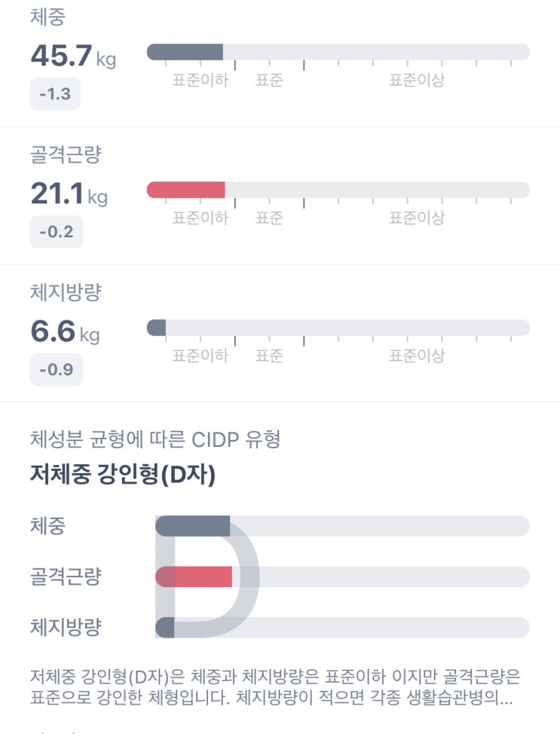This screenshot has width=560, height=734.
Task: Tap the 표준이하 label under body fat bar
Action: coord(200,355)
